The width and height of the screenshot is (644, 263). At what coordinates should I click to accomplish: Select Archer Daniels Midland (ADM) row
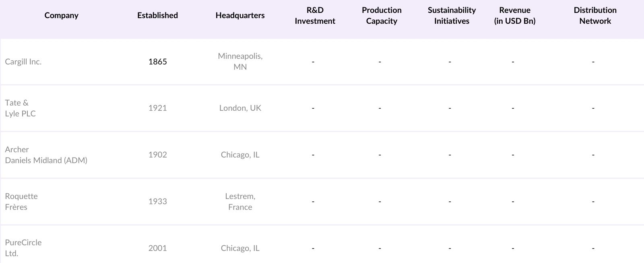(46, 155)
